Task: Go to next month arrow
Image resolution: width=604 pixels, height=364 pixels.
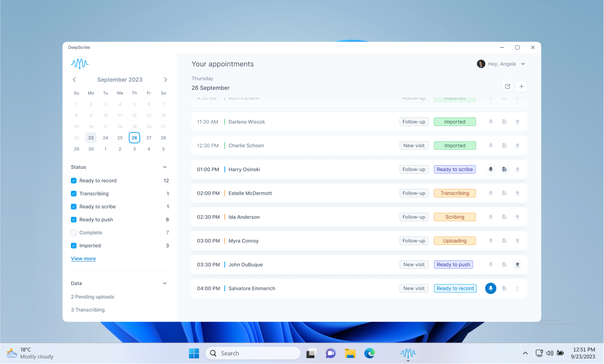Action: 165,80
